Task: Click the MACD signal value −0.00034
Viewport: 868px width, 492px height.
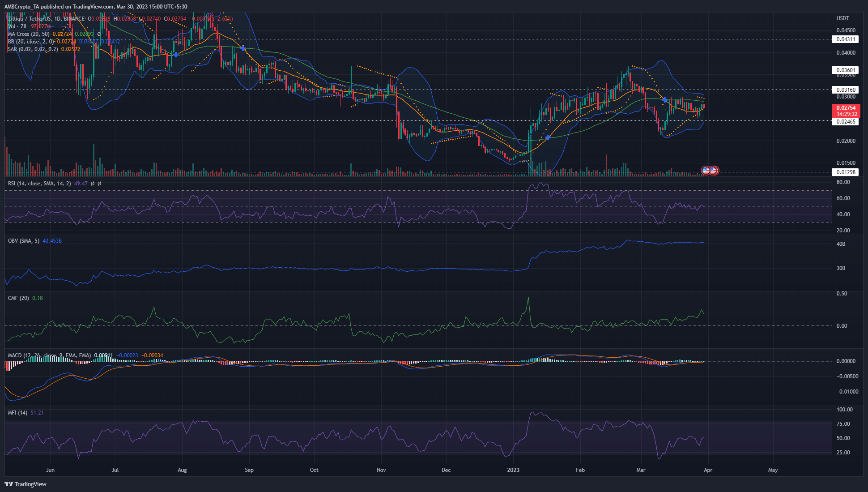Action: pyautogui.click(x=152, y=355)
